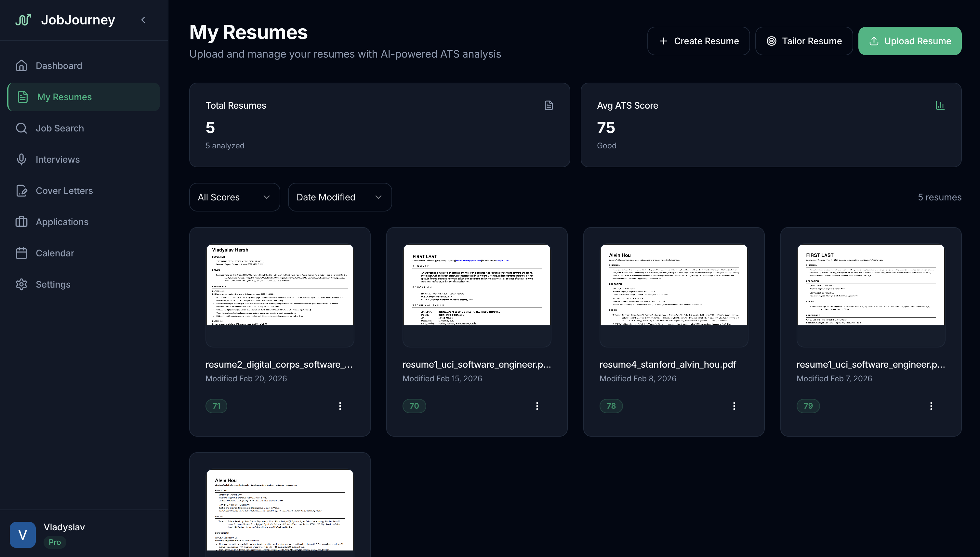Click the Dashboard home icon
Viewport: 980px width, 557px height.
pos(21,66)
